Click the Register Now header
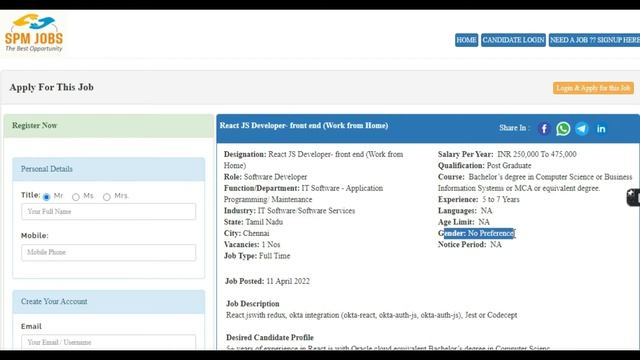640x360 pixels. point(109,126)
